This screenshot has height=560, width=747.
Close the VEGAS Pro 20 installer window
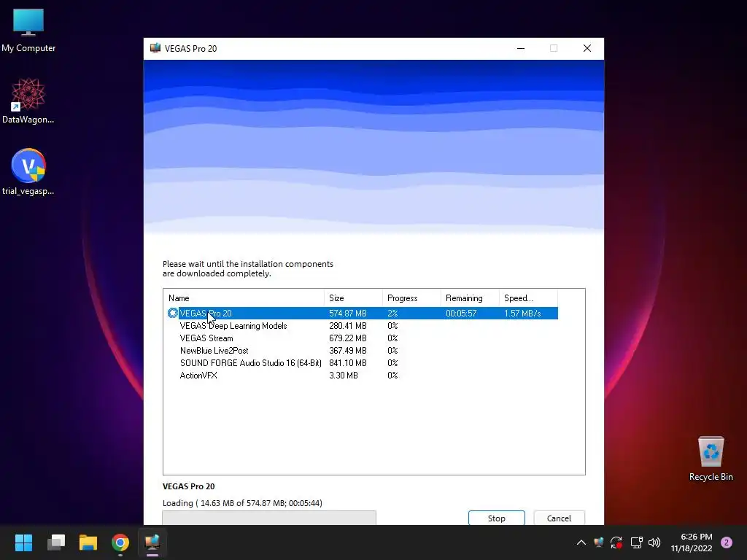587,48
